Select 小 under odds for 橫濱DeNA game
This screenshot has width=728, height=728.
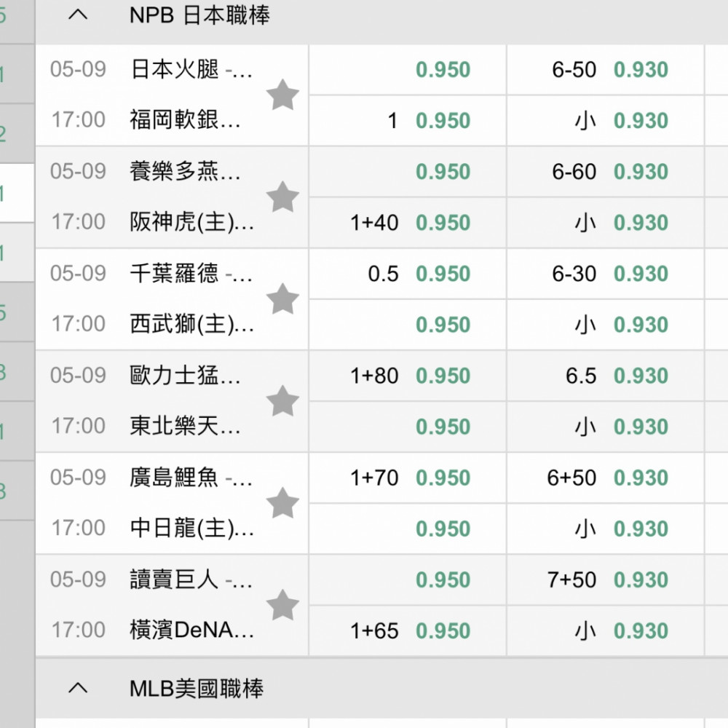point(606,630)
